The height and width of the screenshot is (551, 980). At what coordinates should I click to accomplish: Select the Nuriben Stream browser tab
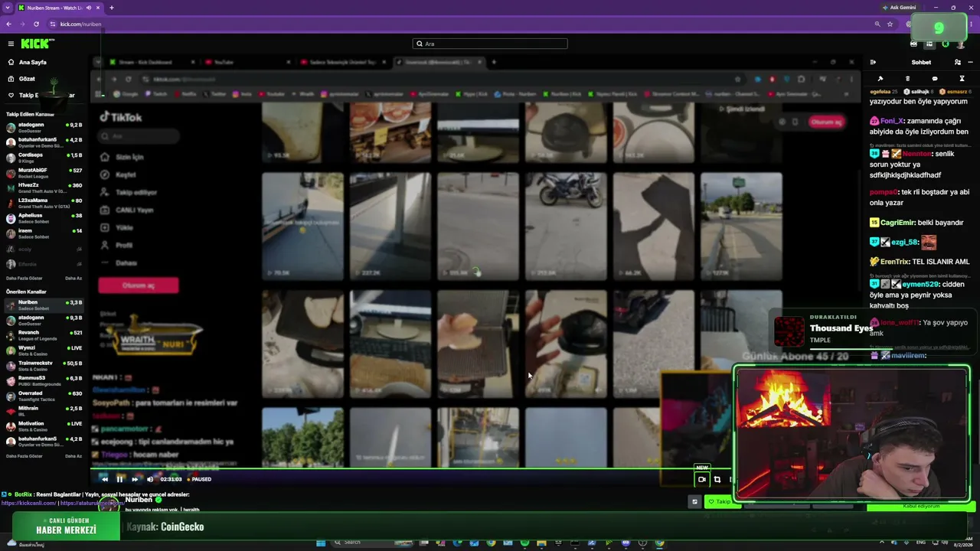click(x=59, y=8)
